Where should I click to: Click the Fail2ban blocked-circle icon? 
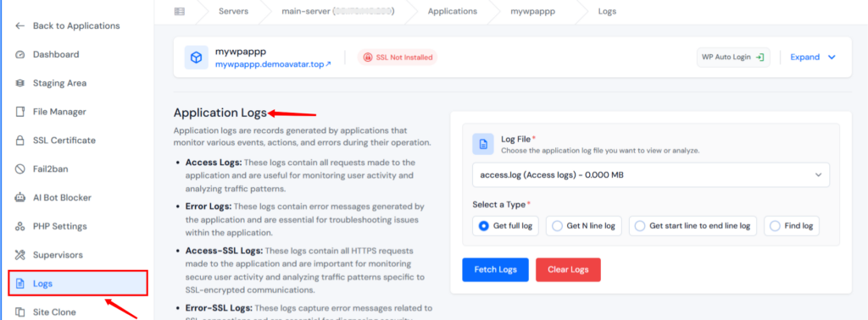click(x=20, y=169)
